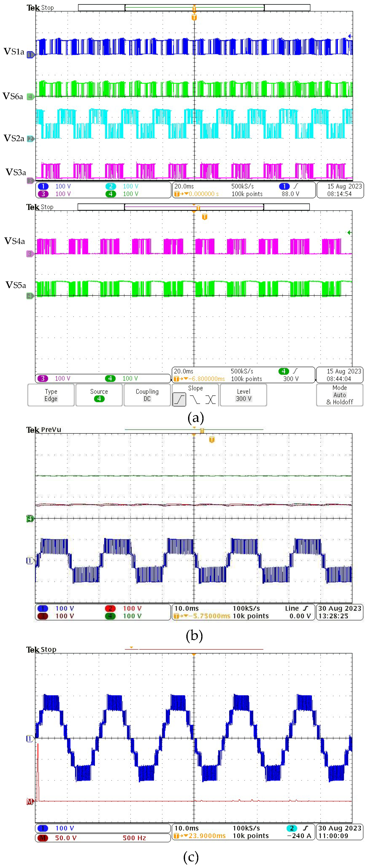367x868 pixels.
Task: Select the rising edge slope icon
Action: tap(179, 400)
